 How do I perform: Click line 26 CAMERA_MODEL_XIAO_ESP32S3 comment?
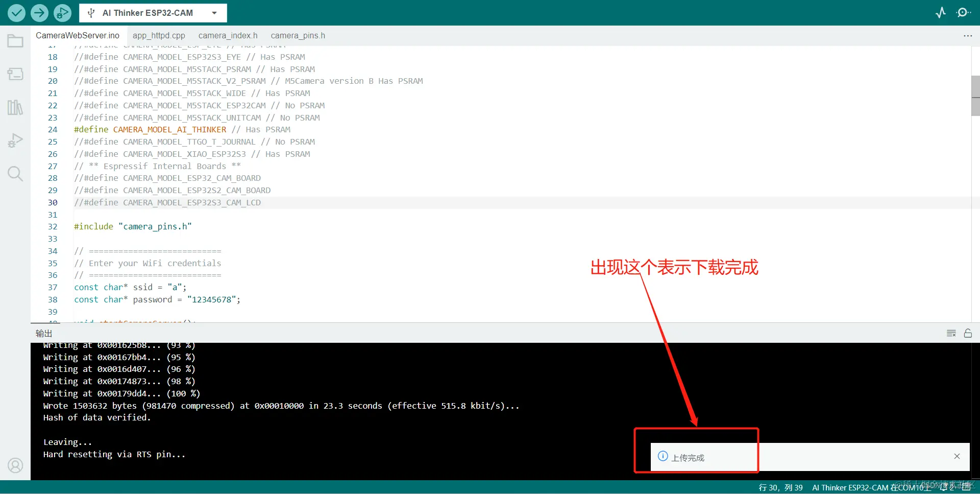click(x=192, y=154)
